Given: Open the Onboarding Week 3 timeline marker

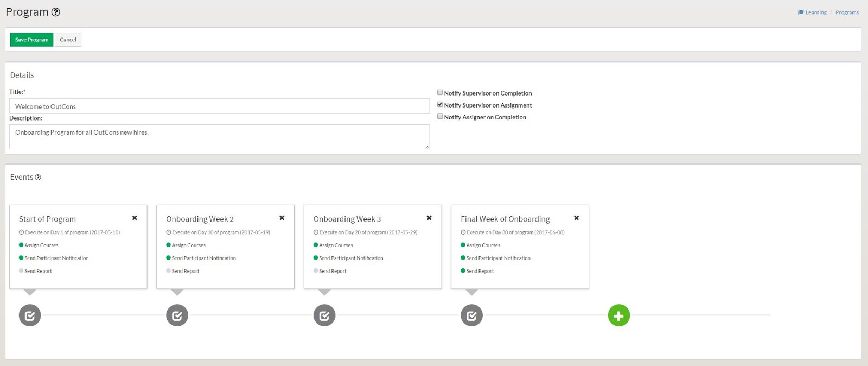Looking at the screenshot, I should (324, 315).
